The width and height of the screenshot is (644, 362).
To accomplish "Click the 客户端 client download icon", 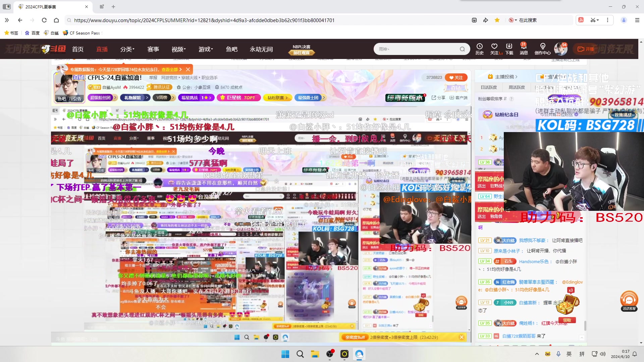I will click(x=459, y=98).
